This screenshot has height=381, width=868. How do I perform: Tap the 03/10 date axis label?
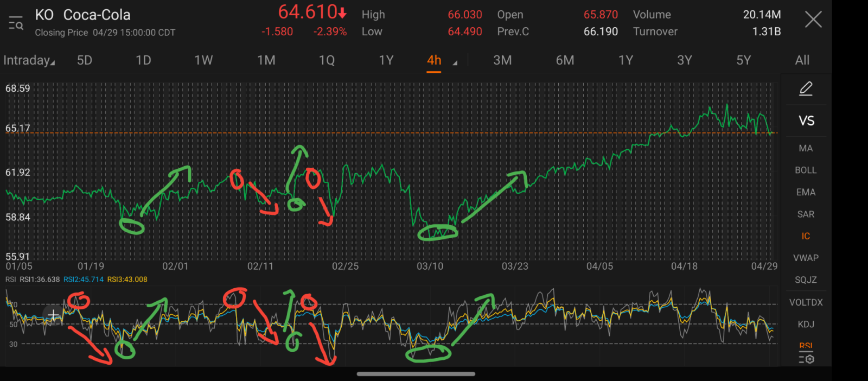pos(430,266)
